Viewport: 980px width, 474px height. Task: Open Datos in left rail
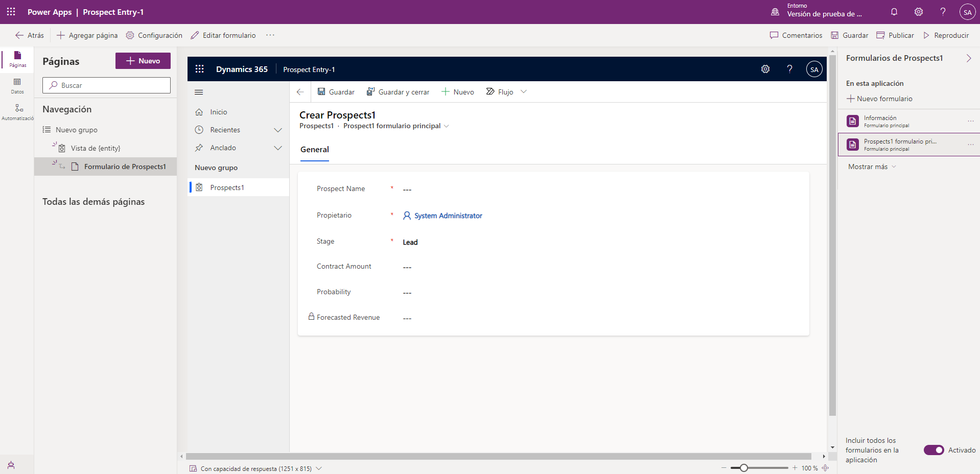coord(17,86)
